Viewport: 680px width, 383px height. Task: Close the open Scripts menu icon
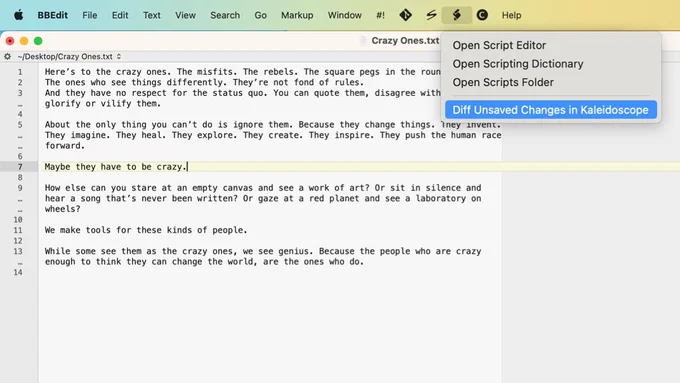[x=457, y=15]
